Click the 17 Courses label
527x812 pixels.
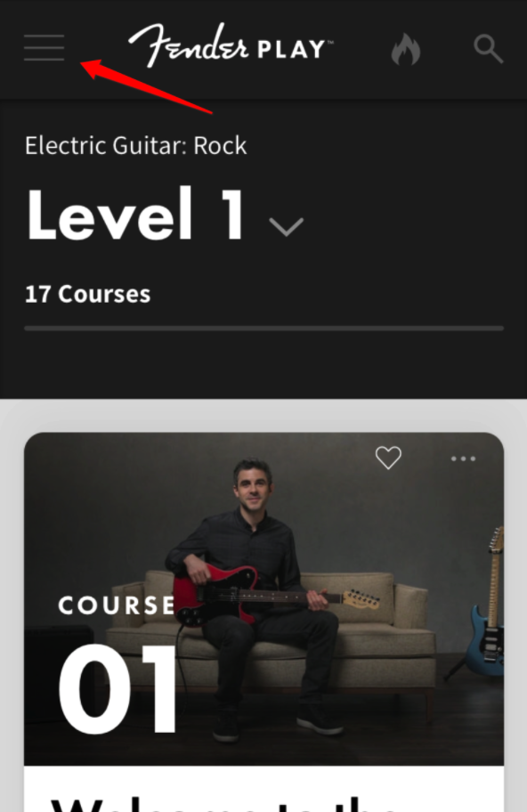coord(87,294)
